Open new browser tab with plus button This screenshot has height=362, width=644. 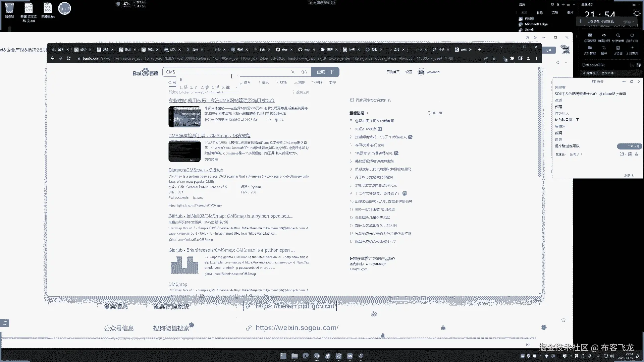coord(480,50)
